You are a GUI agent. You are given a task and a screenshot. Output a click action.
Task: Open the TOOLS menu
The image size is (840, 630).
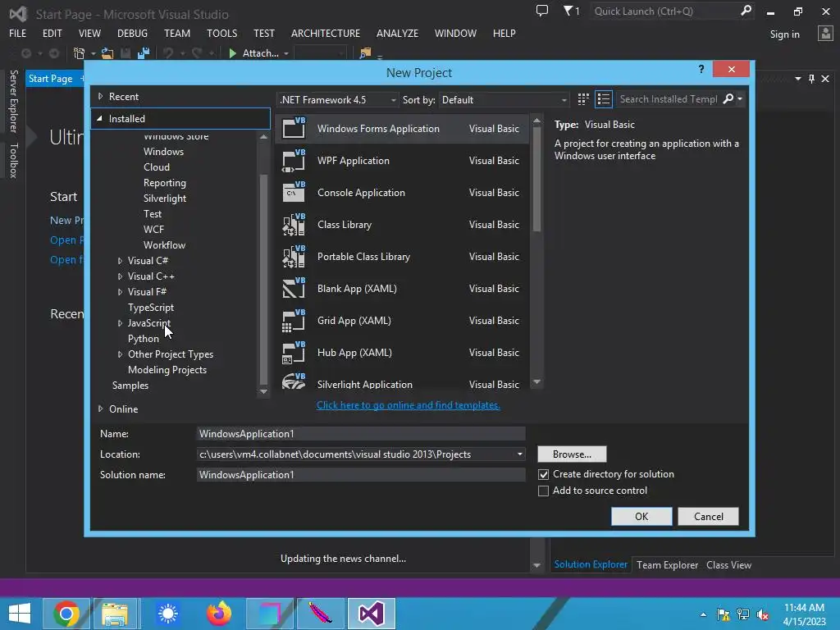coord(221,33)
